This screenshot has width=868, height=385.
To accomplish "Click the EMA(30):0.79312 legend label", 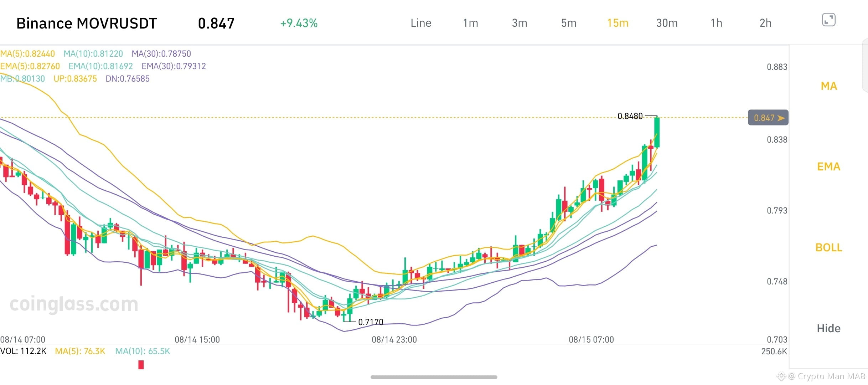I will click(x=174, y=66).
